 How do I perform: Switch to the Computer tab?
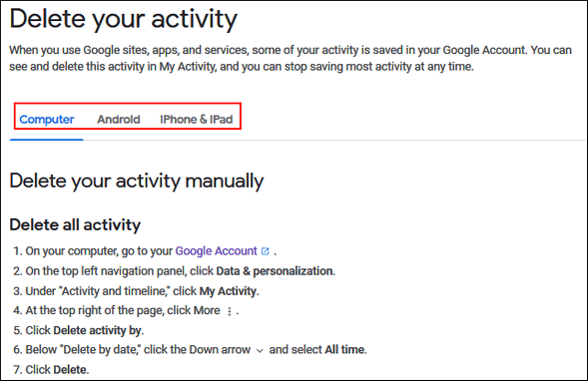pos(47,119)
